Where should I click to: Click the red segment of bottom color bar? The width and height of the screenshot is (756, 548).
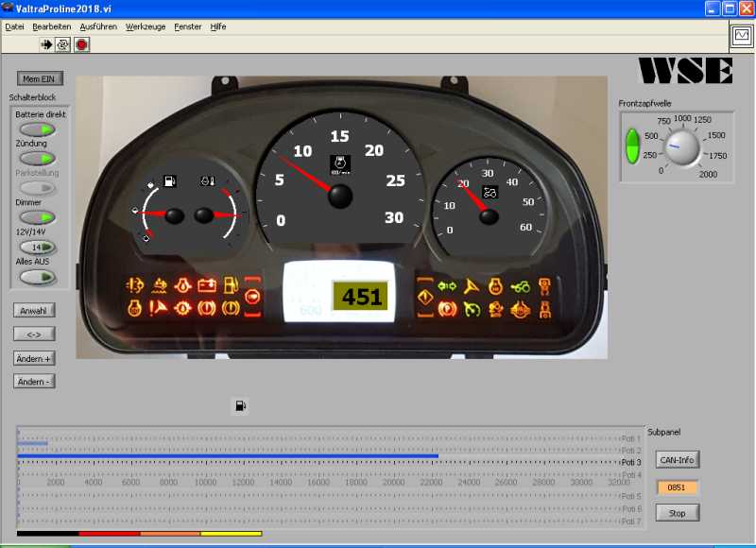pos(110,534)
